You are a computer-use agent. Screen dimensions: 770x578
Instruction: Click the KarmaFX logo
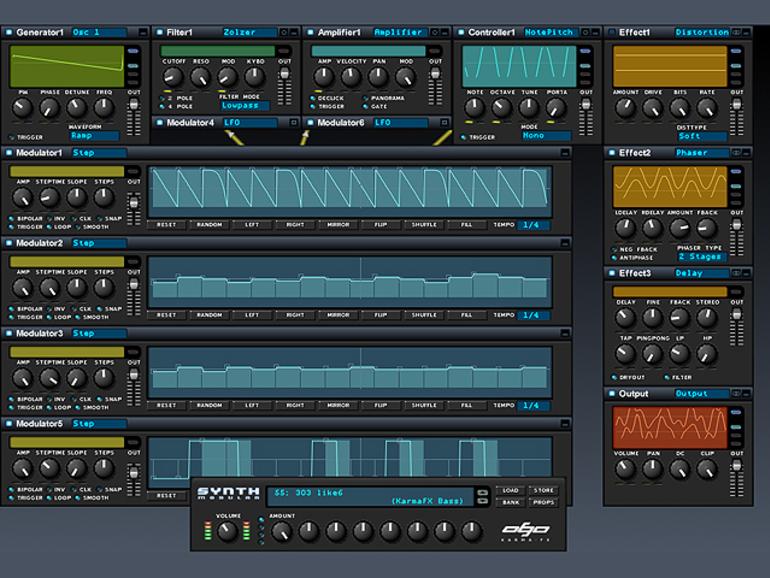point(525,532)
